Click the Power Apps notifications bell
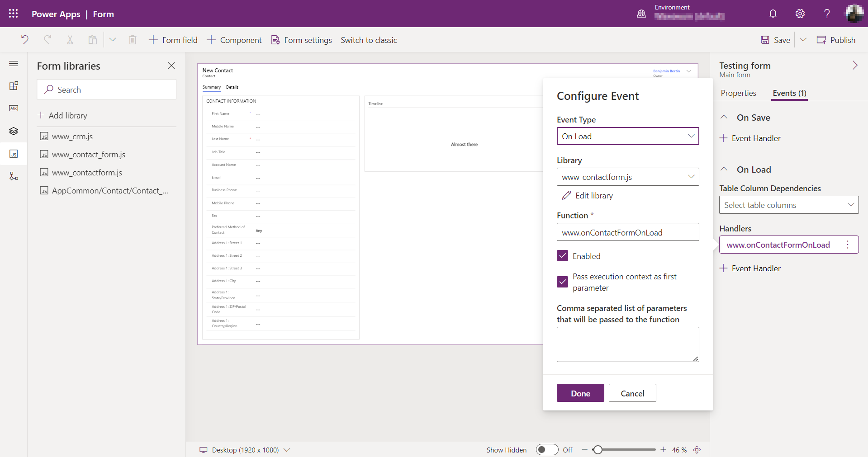Viewport: 868px width, 457px height. click(x=772, y=14)
